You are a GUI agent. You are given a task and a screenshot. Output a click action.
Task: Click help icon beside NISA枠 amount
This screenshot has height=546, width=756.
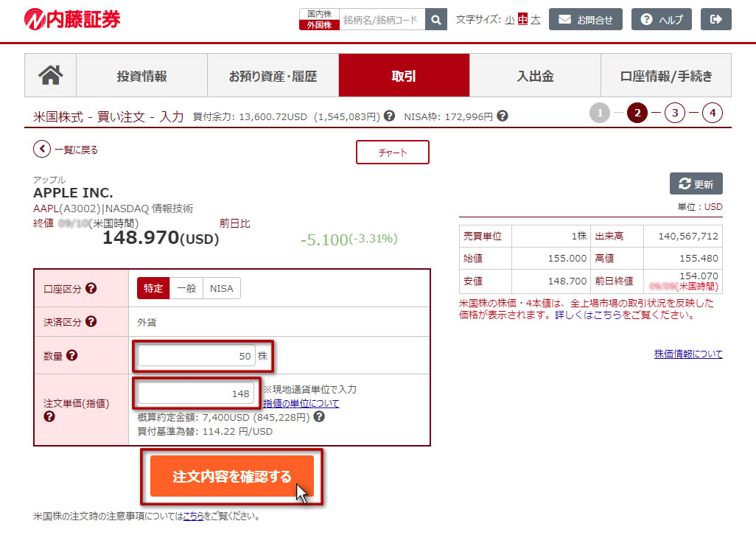pos(503,116)
